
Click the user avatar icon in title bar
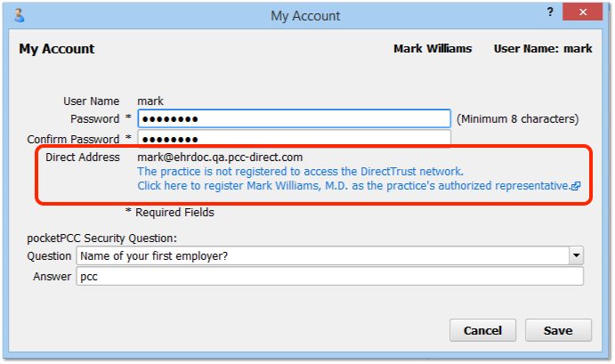coord(19,15)
